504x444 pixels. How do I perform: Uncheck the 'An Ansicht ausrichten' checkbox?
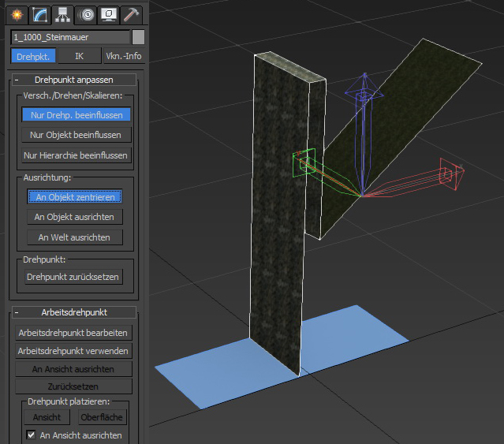(31, 435)
